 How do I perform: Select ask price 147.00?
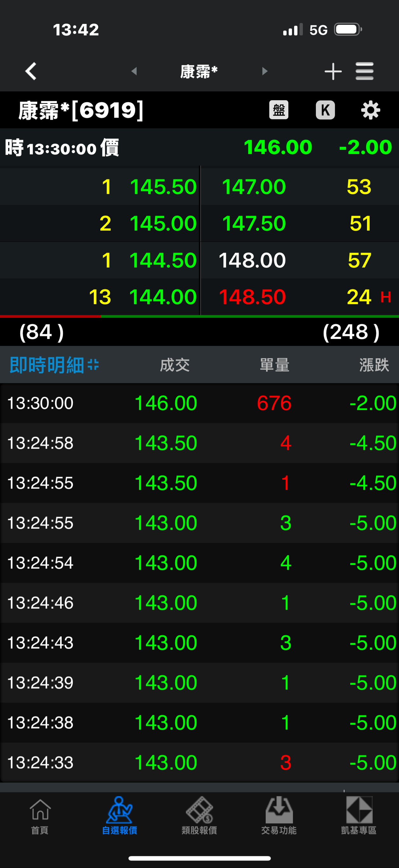click(x=254, y=187)
